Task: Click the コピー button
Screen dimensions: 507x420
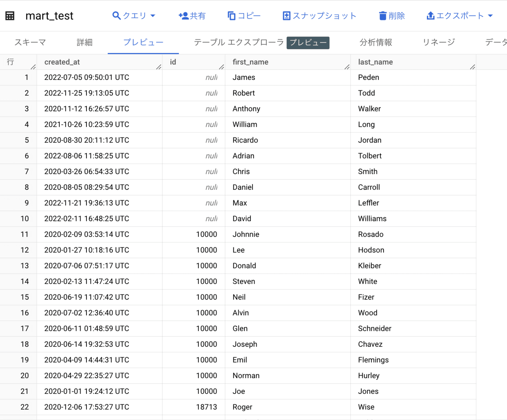Action: click(244, 16)
